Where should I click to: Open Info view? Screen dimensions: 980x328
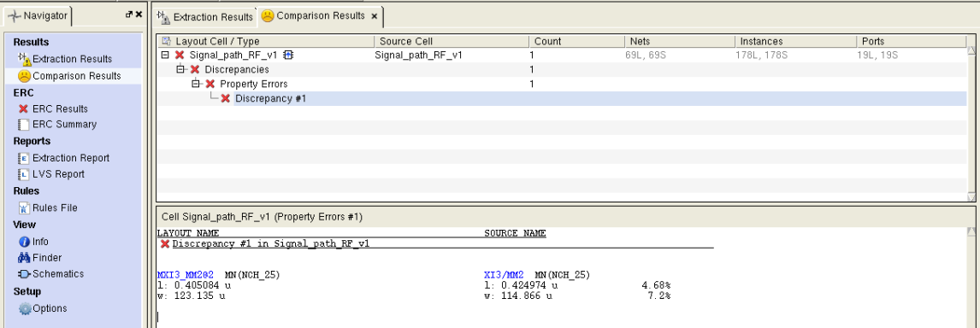point(33,242)
